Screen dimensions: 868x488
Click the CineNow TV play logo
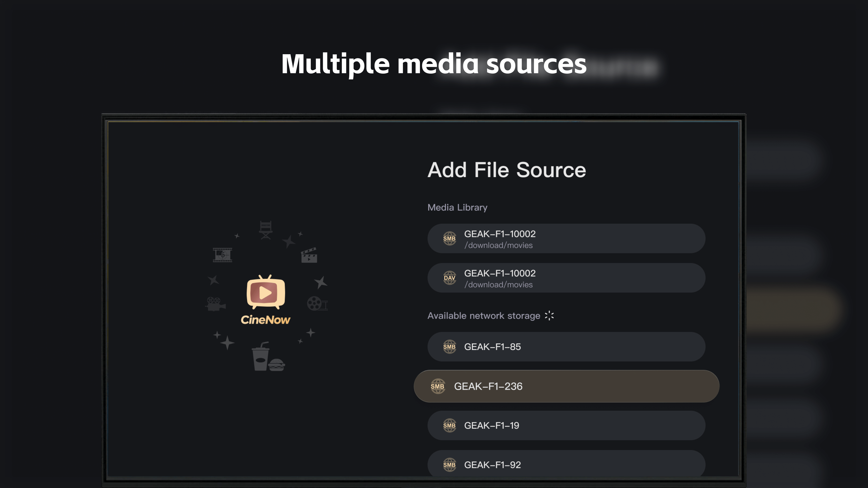(x=266, y=292)
